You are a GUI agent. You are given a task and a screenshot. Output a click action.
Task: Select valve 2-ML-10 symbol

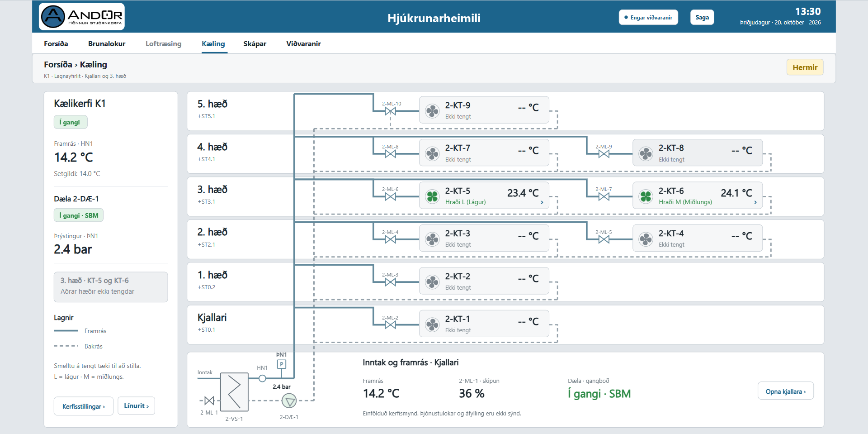(391, 111)
